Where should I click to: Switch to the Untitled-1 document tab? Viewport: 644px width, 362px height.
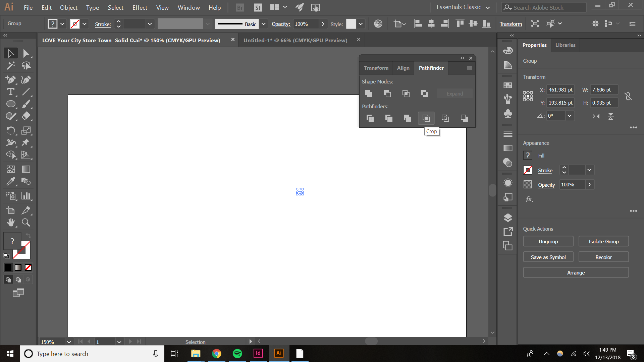click(295, 40)
